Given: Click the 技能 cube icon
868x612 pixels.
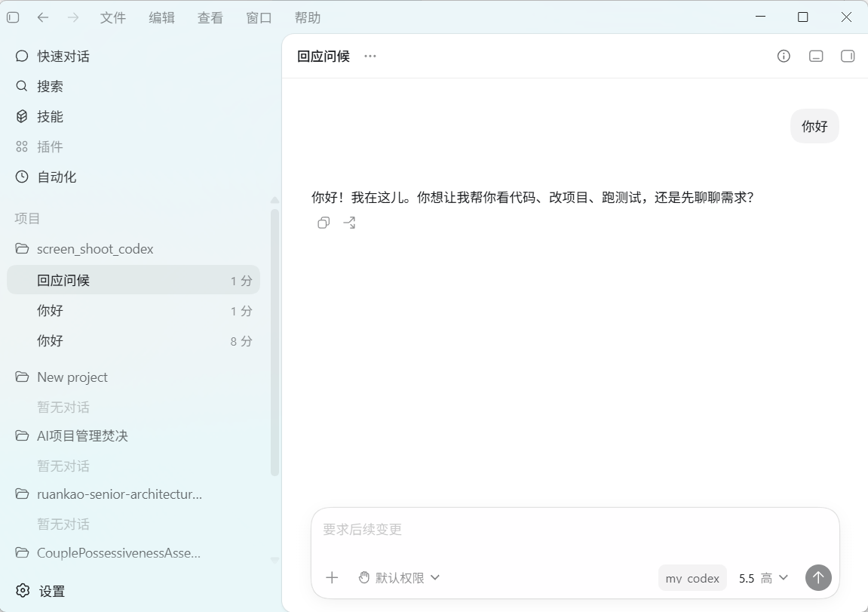Looking at the screenshot, I should coord(22,116).
